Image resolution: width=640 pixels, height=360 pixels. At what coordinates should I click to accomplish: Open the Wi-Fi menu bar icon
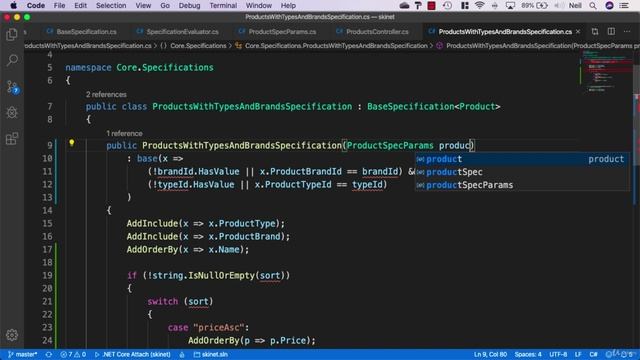click(480, 6)
